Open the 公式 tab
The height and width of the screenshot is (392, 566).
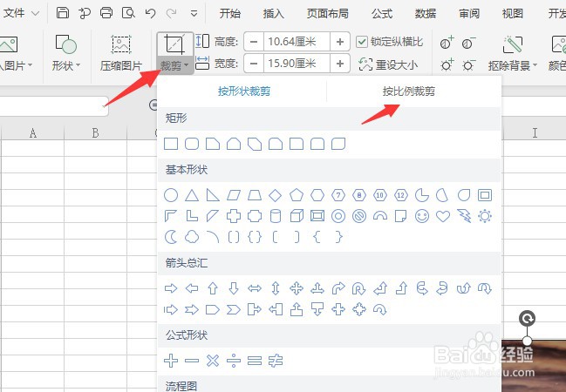[381, 14]
